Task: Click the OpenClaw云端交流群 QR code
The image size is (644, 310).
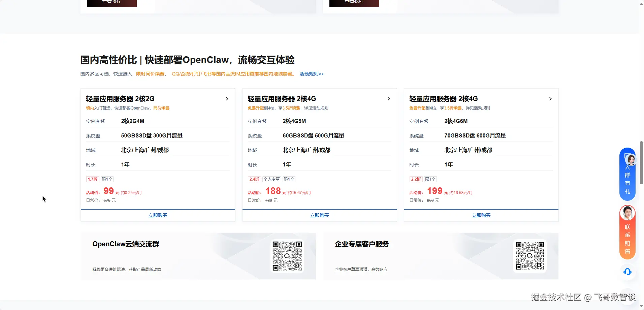Action: (x=287, y=256)
